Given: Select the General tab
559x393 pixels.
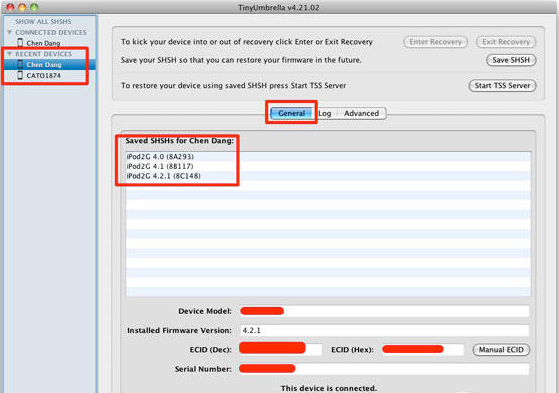Looking at the screenshot, I should point(292,113).
